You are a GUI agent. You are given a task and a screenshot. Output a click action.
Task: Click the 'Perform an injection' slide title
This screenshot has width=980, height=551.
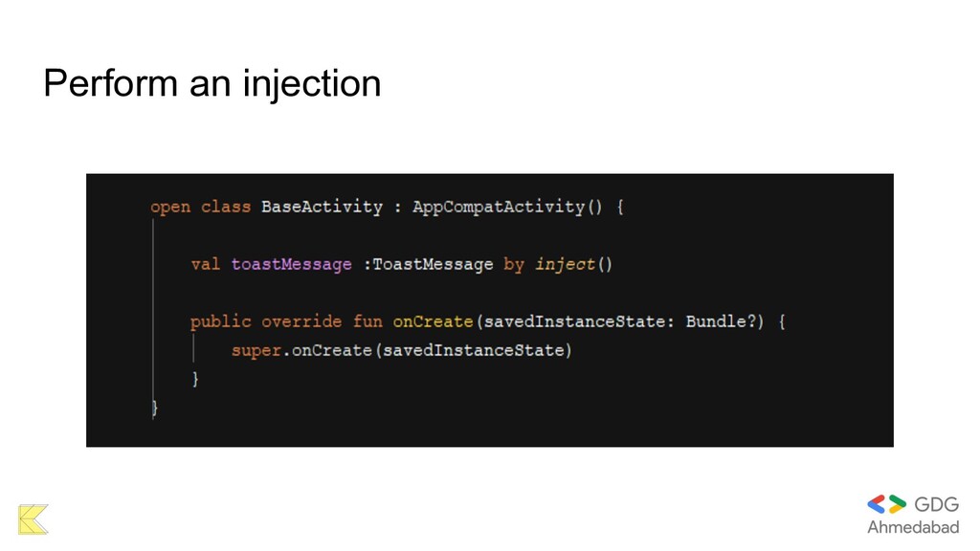coord(212,83)
